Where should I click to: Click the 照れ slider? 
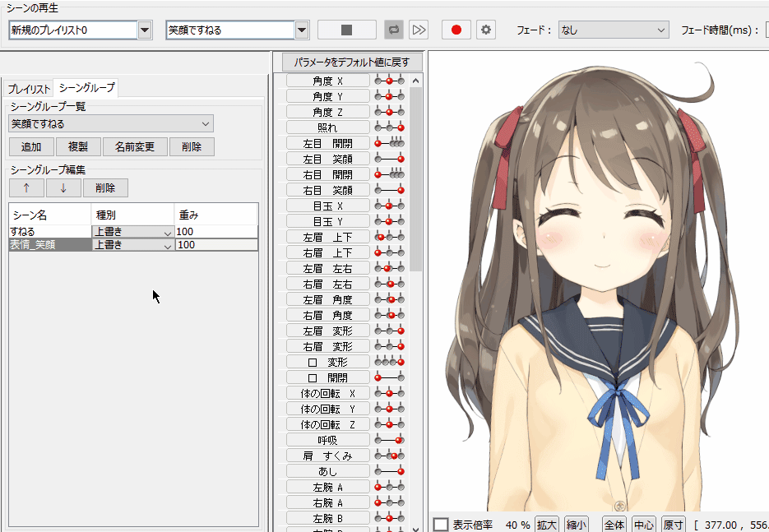[389, 128]
